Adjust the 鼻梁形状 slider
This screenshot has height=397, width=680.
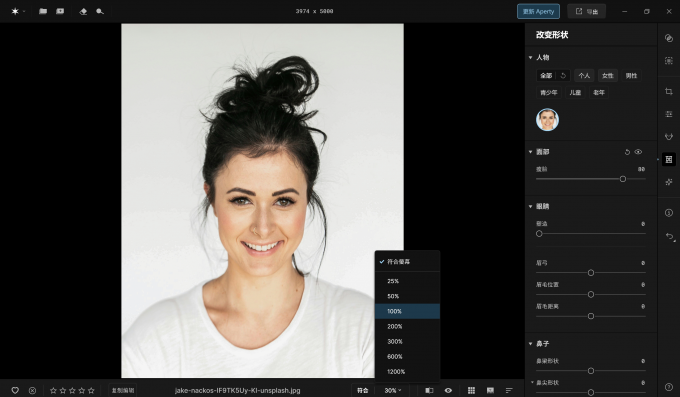coord(591,371)
